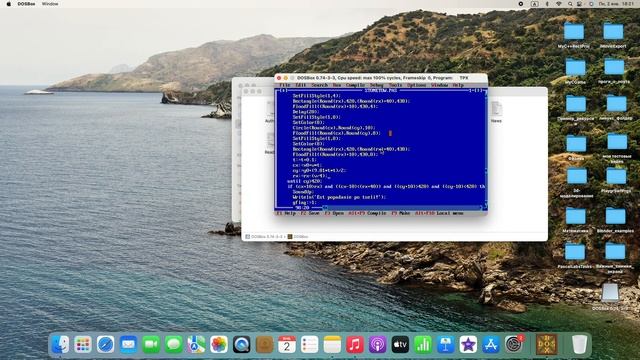Click DOSBox in the Finder path bar

point(298,237)
